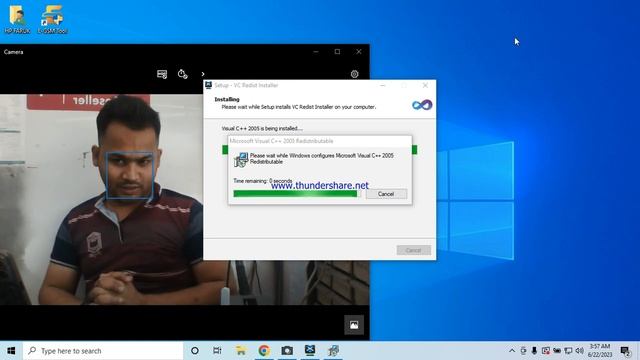Click the battery tray icon
Screen dimensions: 640x360
click(x=557, y=351)
